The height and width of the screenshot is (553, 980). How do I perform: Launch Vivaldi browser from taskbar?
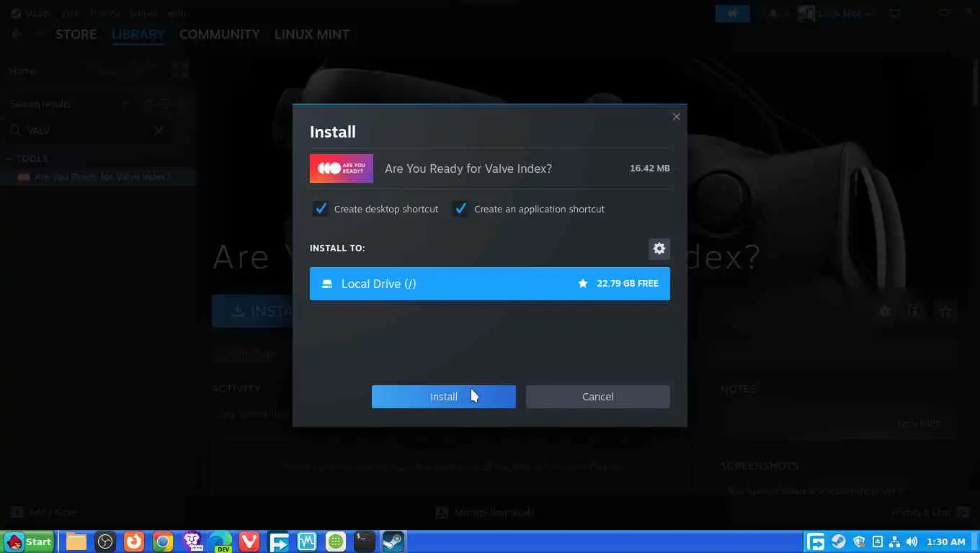(x=249, y=541)
